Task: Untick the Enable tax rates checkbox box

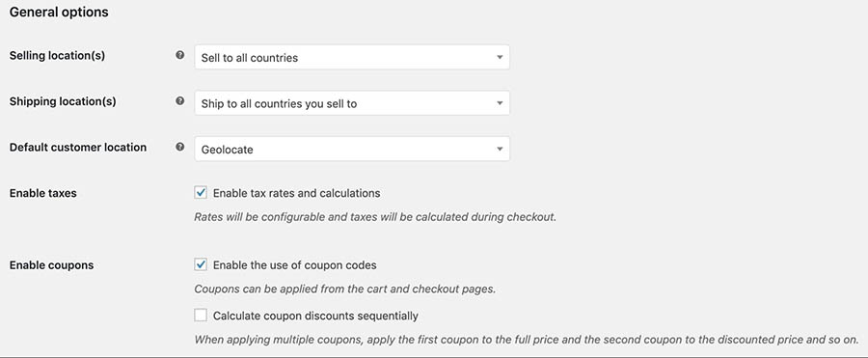Action: tap(201, 192)
